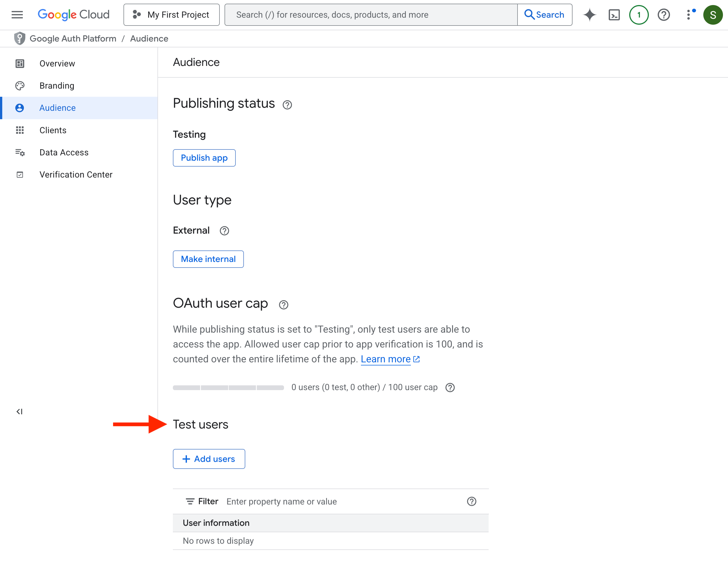Viewport: 728px width, 564px height.
Task: Click help icon next to OAuth user cap
Action: (x=283, y=305)
